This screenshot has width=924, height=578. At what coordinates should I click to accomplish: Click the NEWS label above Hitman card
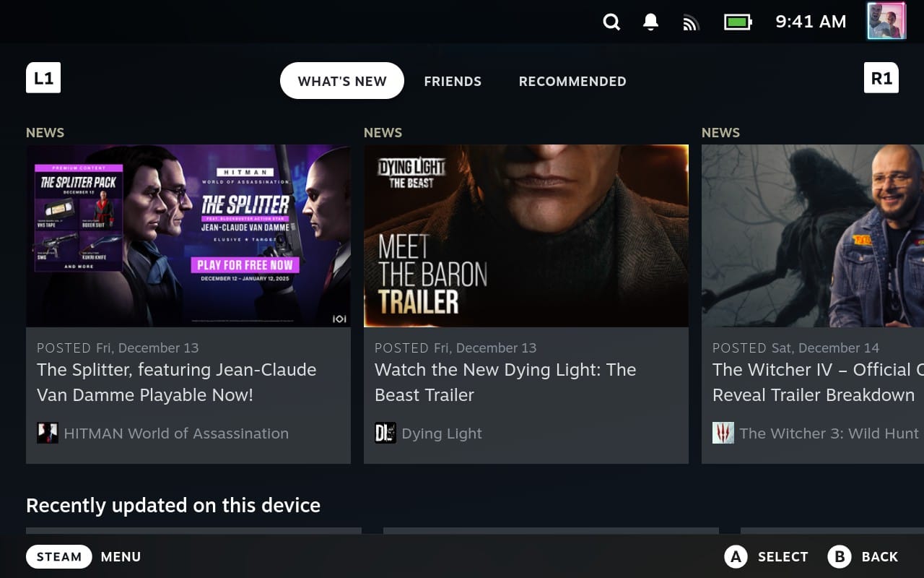click(x=45, y=132)
